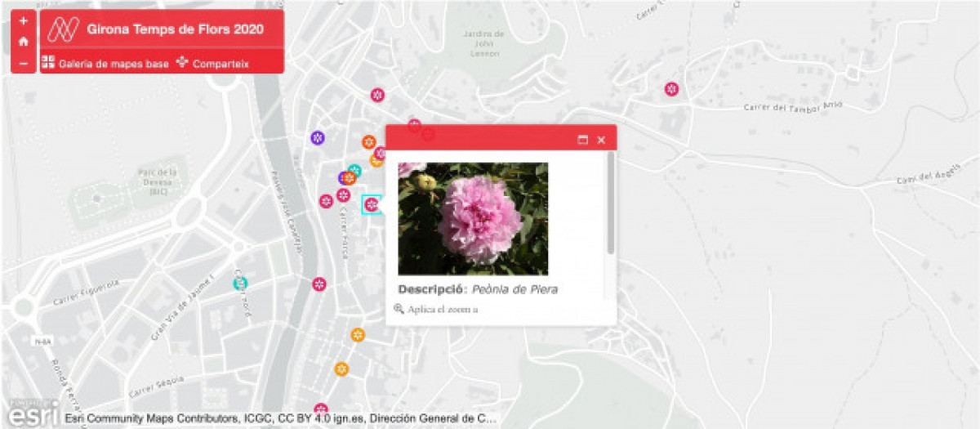Click the highlighted pink marker in cyan box
The image size is (980, 429).
(x=372, y=205)
